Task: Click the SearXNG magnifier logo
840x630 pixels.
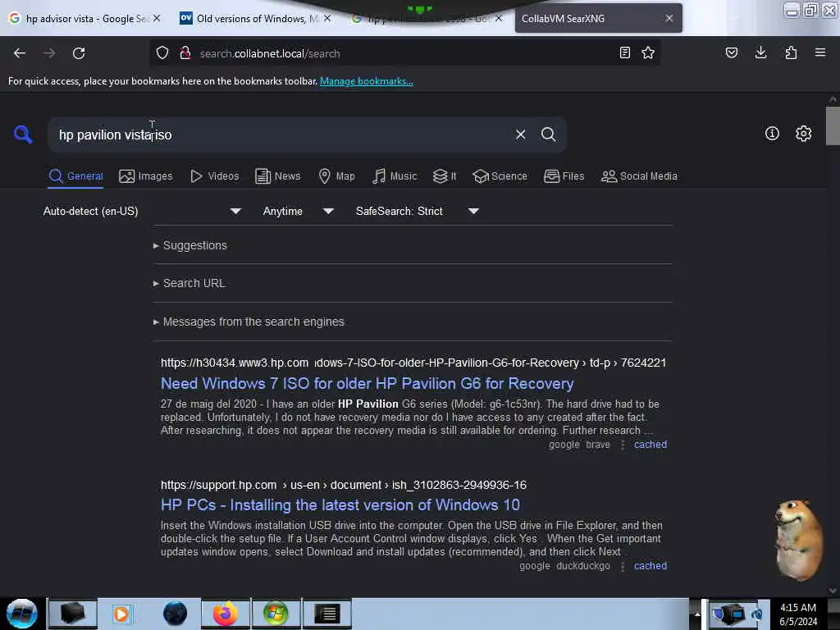Action: [22, 134]
